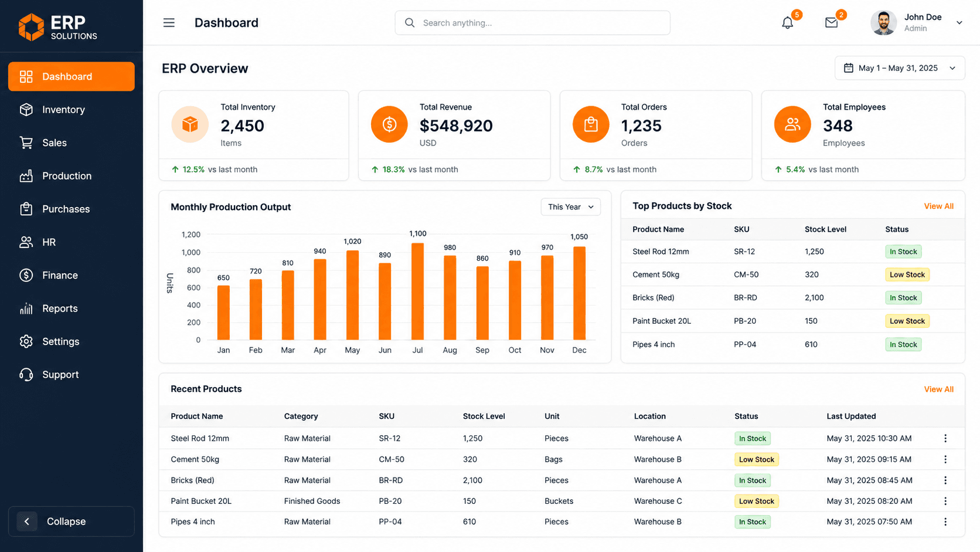
Task: Click the Total Employees people icon
Action: tap(792, 124)
